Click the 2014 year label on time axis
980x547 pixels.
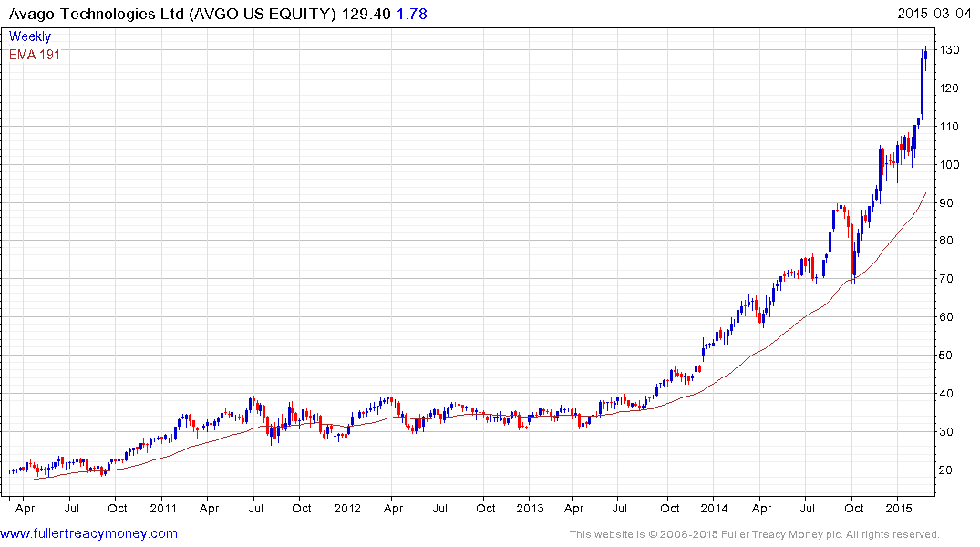(714, 508)
